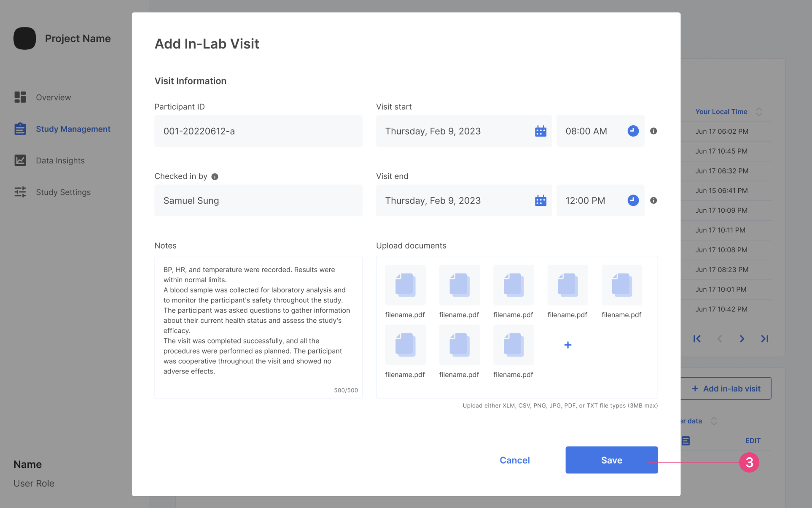Screen dimensions: 812x508
Task: Click the EDIT link
Action: 753,440
